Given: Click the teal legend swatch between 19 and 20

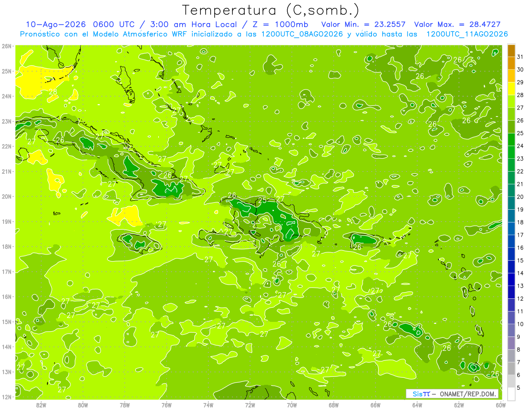Looking at the screenshot, I should 511,203.
